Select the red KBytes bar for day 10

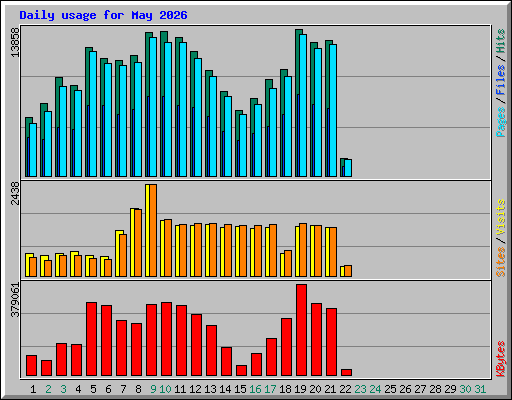pos(166,339)
